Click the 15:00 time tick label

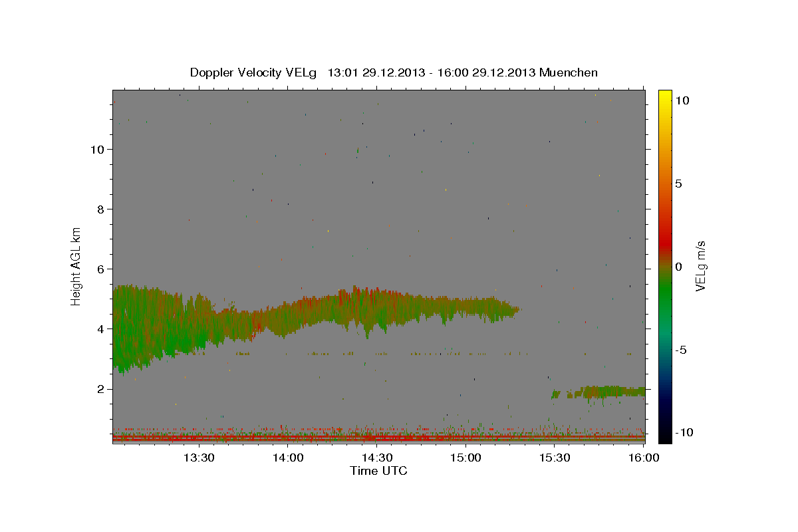(466, 458)
